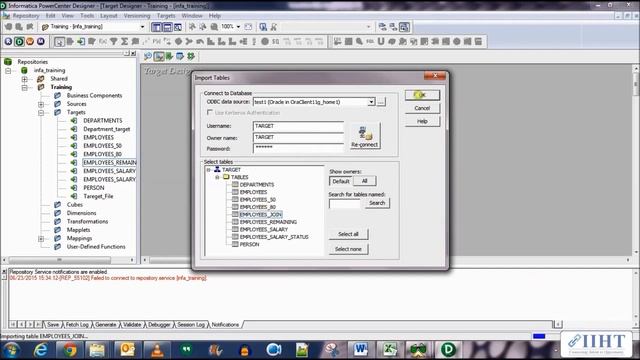
Task: Confirm Import Tables with OK button
Action: 422,95
